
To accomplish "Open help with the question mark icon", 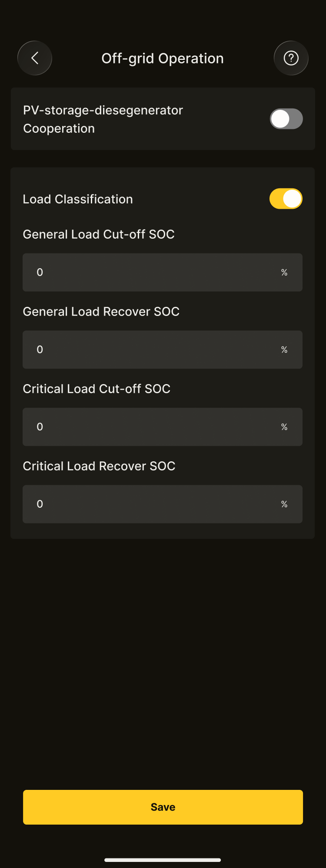I will click(291, 58).
